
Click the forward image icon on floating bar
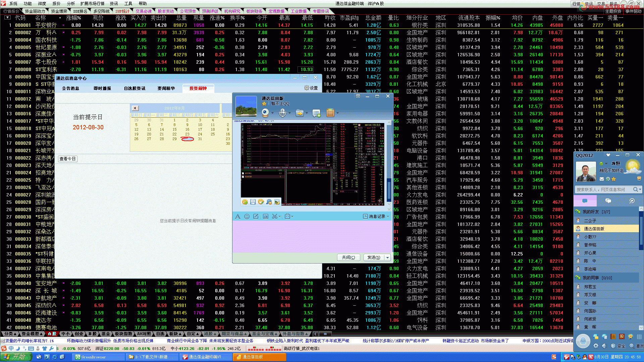pyautogui.click(x=277, y=202)
